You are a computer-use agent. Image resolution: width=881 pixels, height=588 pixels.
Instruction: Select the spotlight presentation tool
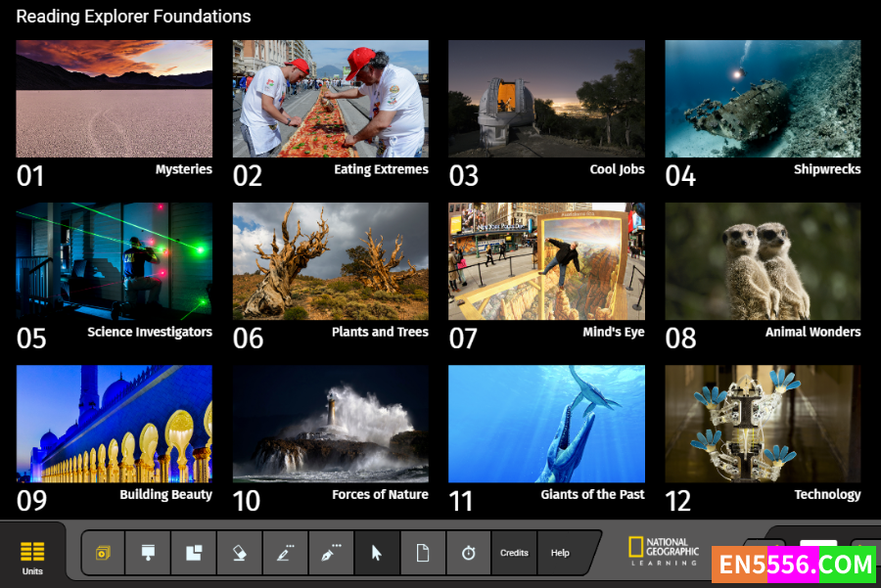click(x=148, y=553)
